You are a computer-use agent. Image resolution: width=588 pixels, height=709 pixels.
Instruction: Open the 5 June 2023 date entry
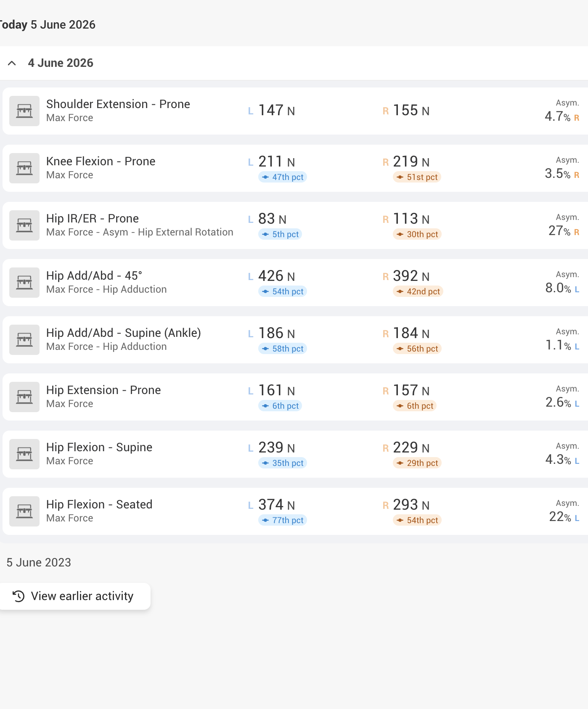[39, 563]
